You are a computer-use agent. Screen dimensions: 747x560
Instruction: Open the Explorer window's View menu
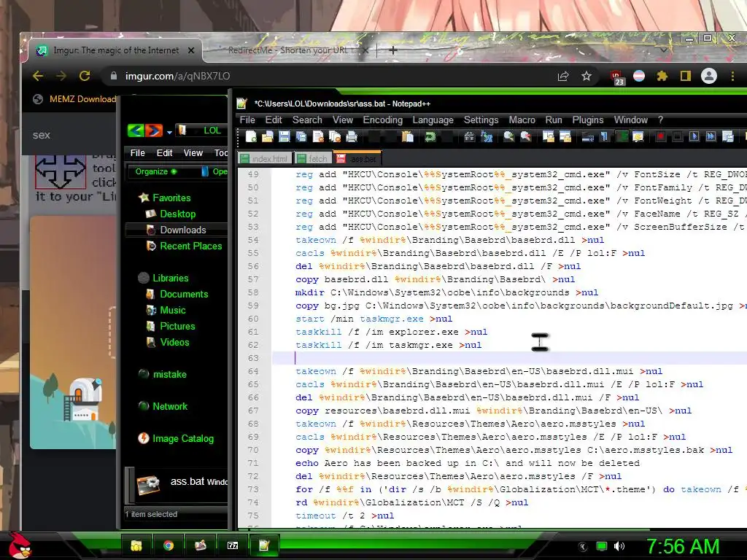193,153
